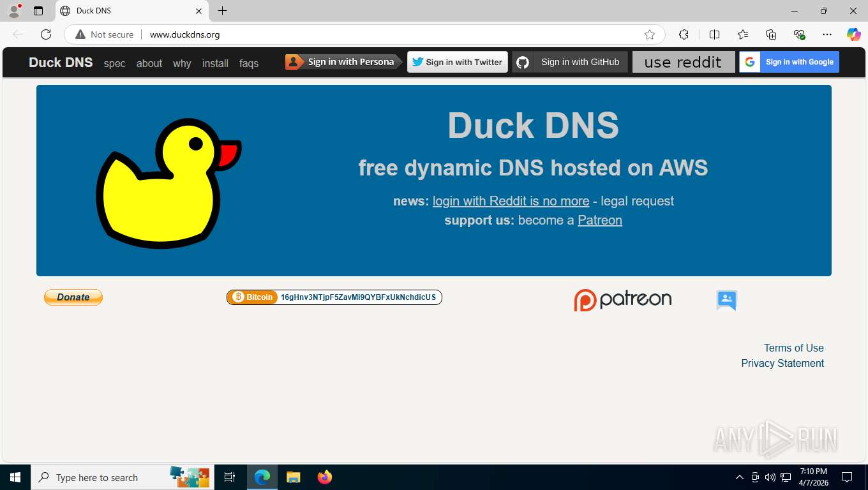Click the Patreon logo
Screen dimensions: 868x490
(622, 300)
